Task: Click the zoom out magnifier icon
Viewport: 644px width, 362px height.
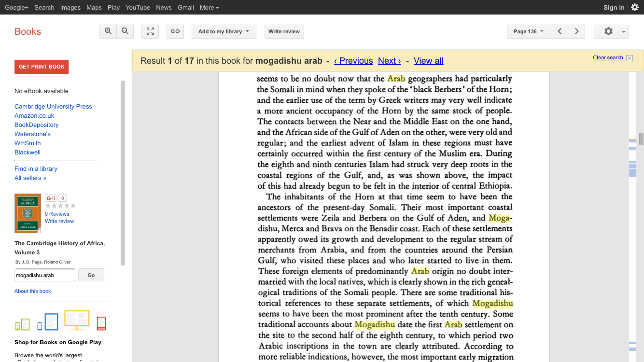Action: click(125, 31)
